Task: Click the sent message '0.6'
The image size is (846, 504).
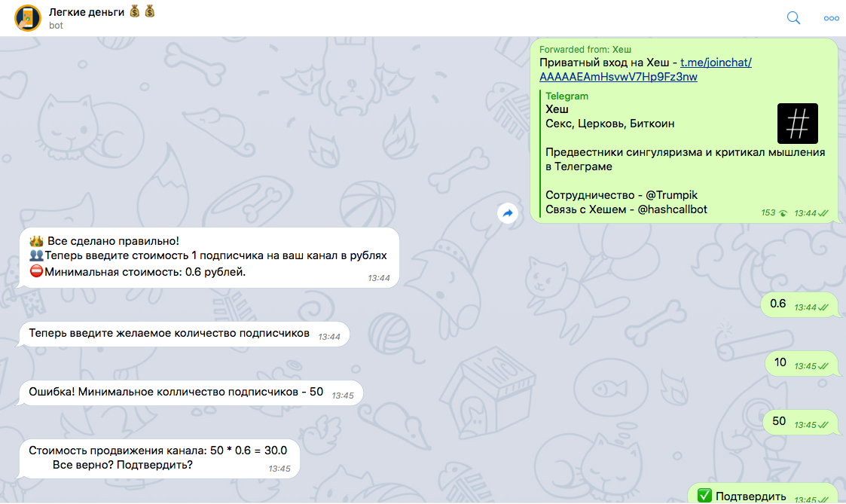Action: click(x=799, y=305)
